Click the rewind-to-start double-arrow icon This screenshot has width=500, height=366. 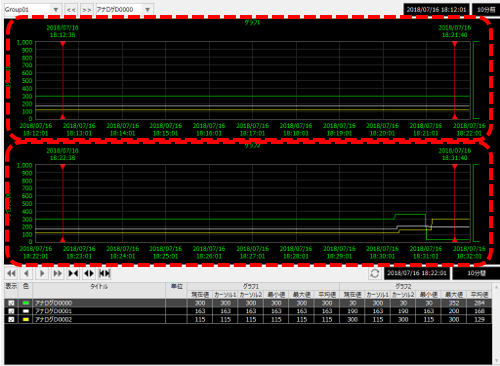11,274
